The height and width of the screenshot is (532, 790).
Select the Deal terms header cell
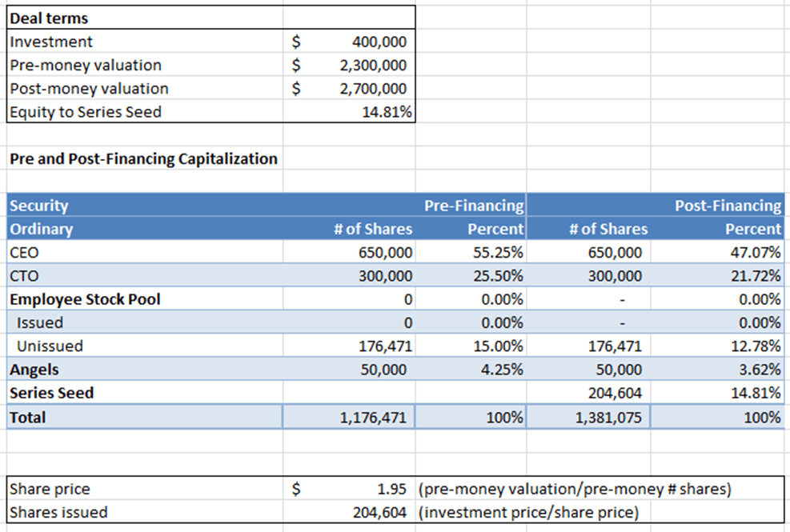tap(145, 18)
